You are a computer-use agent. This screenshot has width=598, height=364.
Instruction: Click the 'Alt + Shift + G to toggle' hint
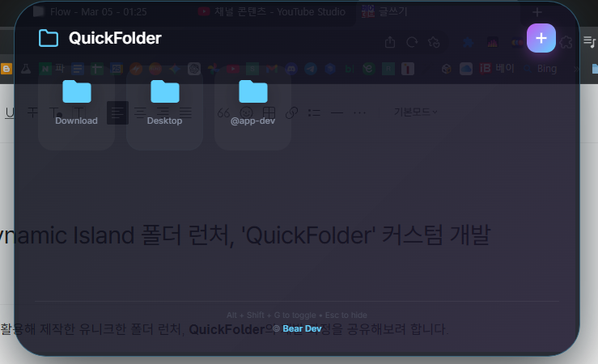point(271,315)
